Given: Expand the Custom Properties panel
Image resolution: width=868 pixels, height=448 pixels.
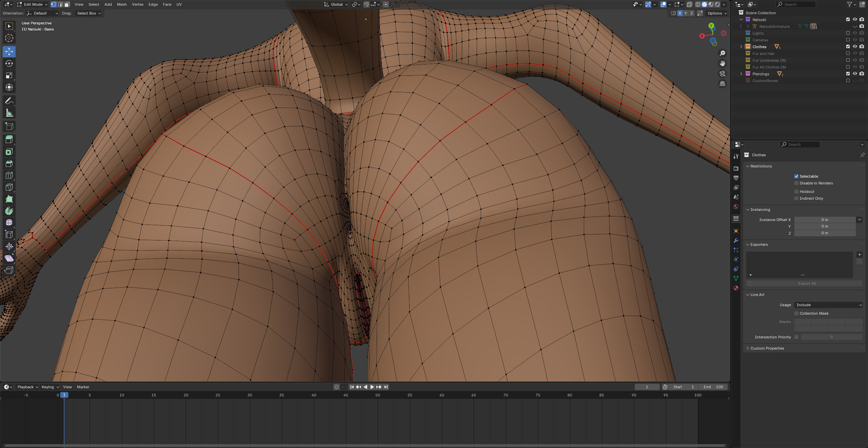Looking at the screenshot, I should coord(767,348).
